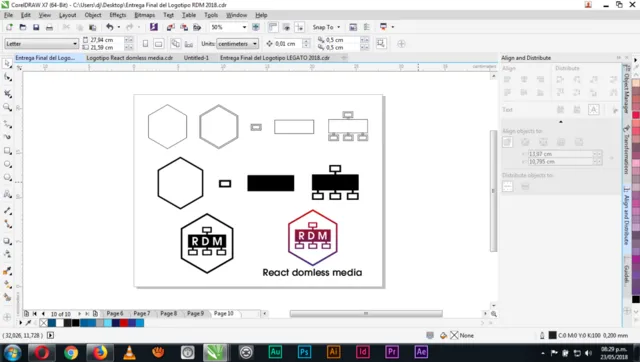Click the Save icon in toolbar
Image resolution: width=640 pixels, height=362 pixels.
(x=36, y=27)
